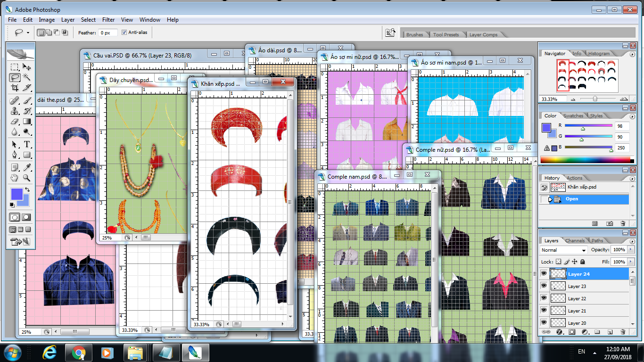Select the Dodge tool
Image resolution: width=644 pixels, height=362 pixels.
(27, 132)
